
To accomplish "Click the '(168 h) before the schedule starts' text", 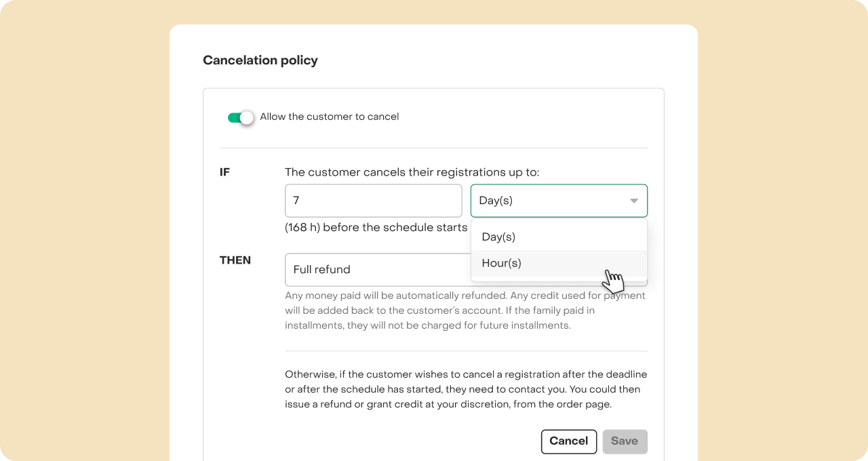I will 376,227.
